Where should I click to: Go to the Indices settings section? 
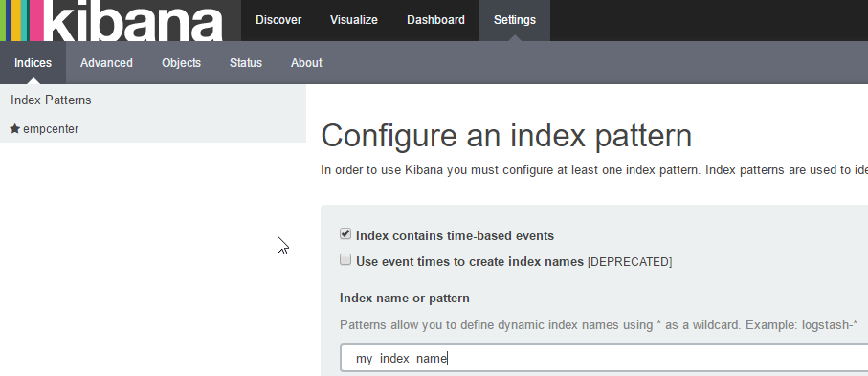(33, 62)
